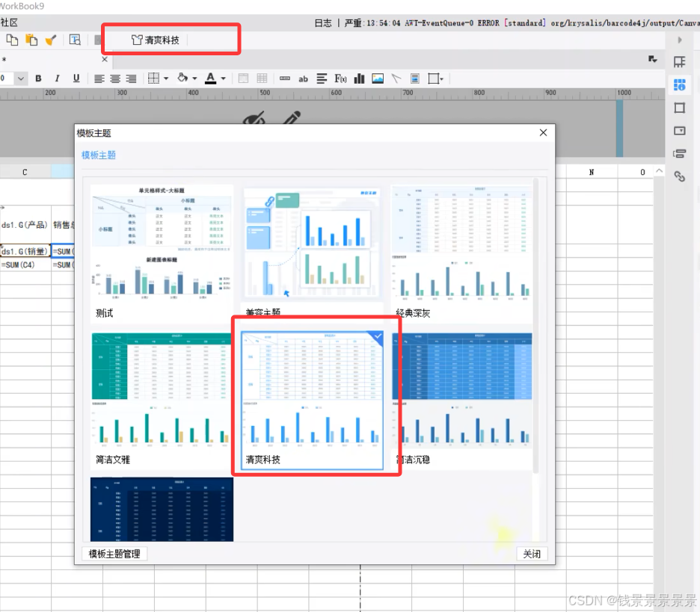This screenshot has height=612, width=700.
Task: Open the floating element dropdown
Action: click(x=436, y=78)
